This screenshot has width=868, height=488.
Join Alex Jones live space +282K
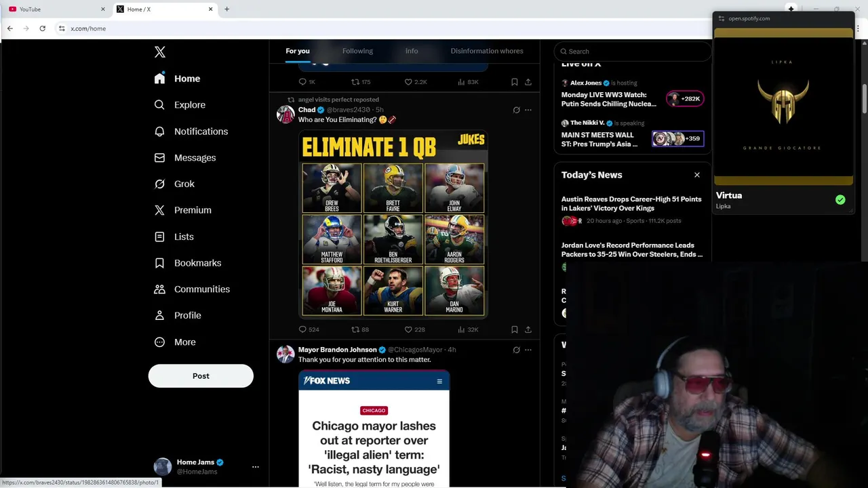[685, 99]
